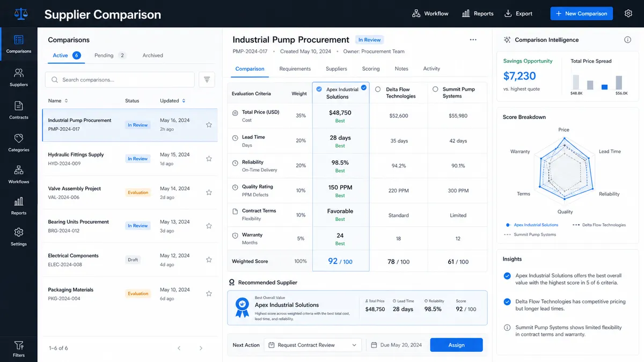The height and width of the screenshot is (362, 644).
Task: Open Packaging Materials comparison row
Action: pos(130,293)
